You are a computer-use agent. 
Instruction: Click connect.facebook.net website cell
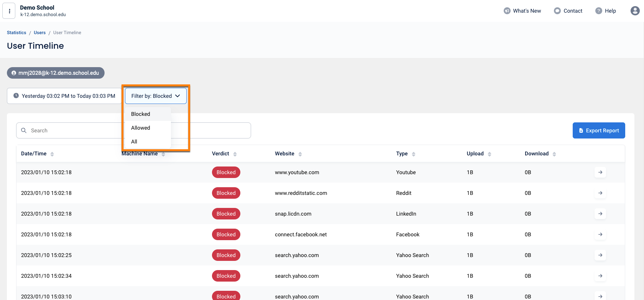click(x=301, y=234)
